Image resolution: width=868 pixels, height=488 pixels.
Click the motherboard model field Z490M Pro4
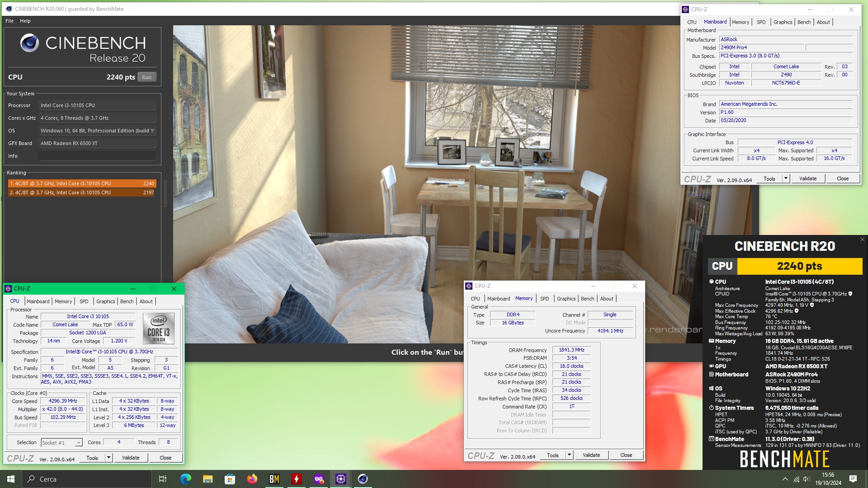(762, 47)
